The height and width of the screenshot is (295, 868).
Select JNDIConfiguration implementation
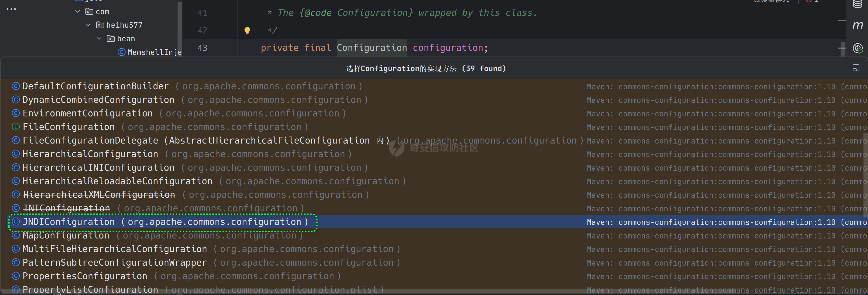click(68, 222)
